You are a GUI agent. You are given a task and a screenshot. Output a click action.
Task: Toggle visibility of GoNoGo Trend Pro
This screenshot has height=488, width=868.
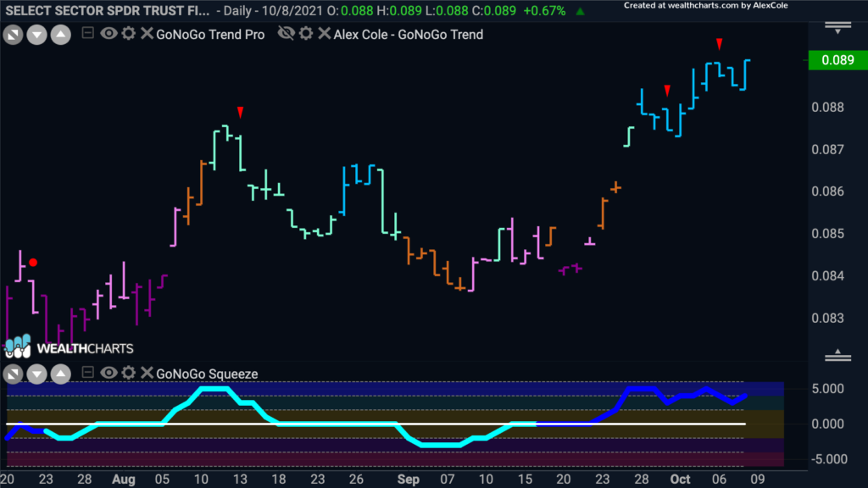point(108,34)
